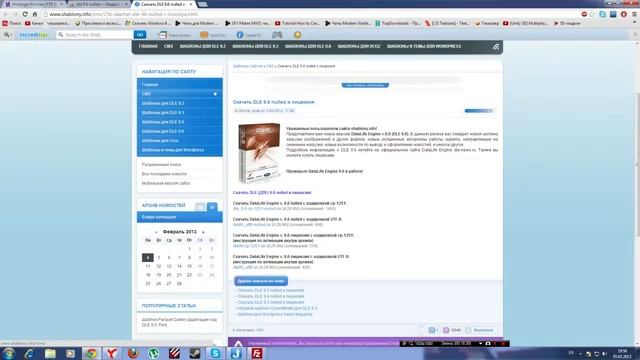Open the CMS item in top menu
The image size is (640, 360).
tap(168, 47)
